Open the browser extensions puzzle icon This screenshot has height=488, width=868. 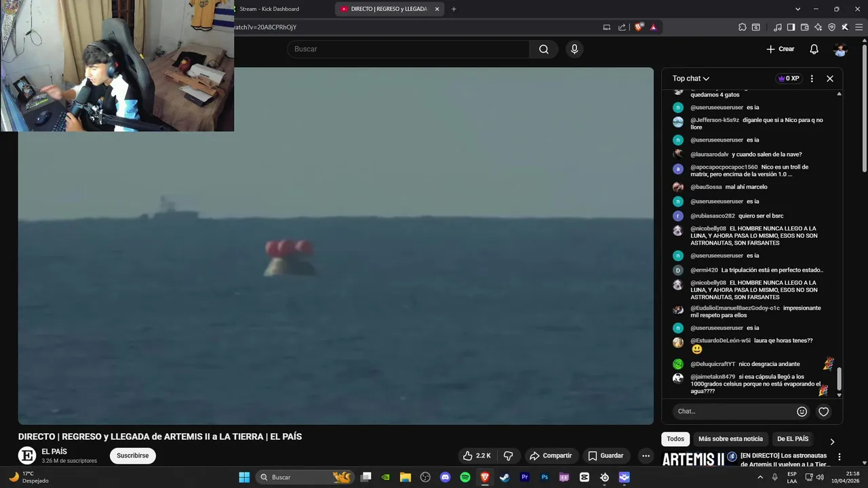(742, 27)
